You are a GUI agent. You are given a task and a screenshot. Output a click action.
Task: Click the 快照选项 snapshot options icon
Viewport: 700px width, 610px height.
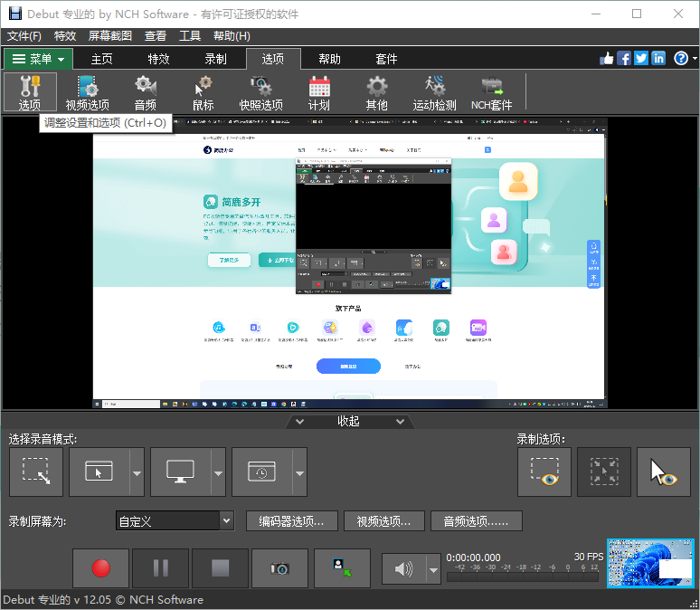[260, 92]
